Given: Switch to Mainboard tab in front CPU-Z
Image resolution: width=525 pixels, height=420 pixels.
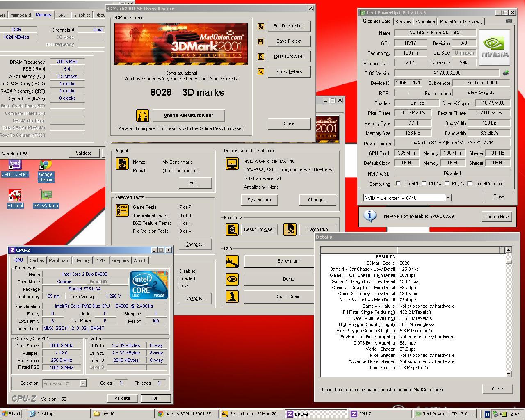Looking at the screenshot, I should click(59, 260).
